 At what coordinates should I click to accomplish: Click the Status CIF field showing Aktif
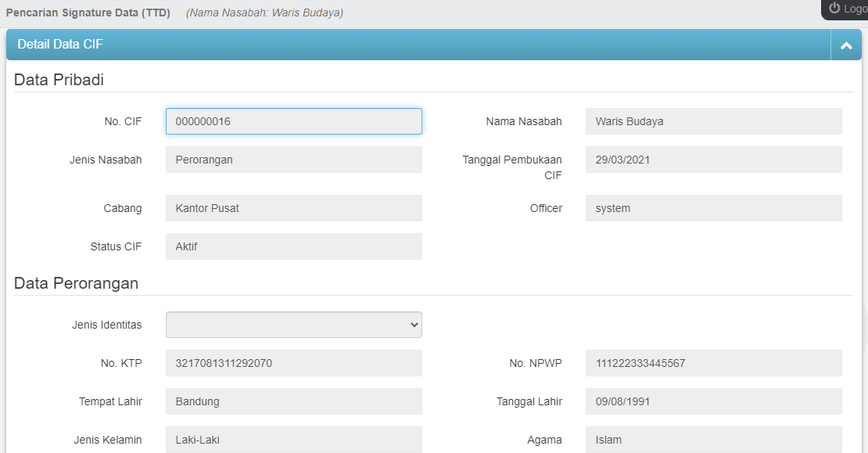293,246
